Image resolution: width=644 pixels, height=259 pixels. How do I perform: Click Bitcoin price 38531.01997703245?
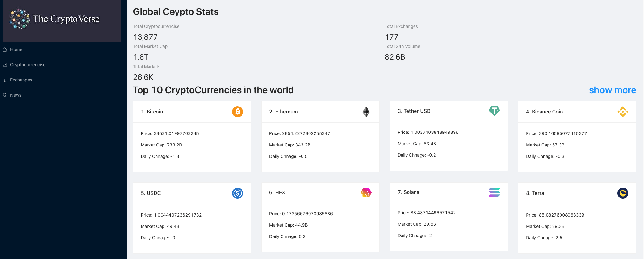click(170, 133)
